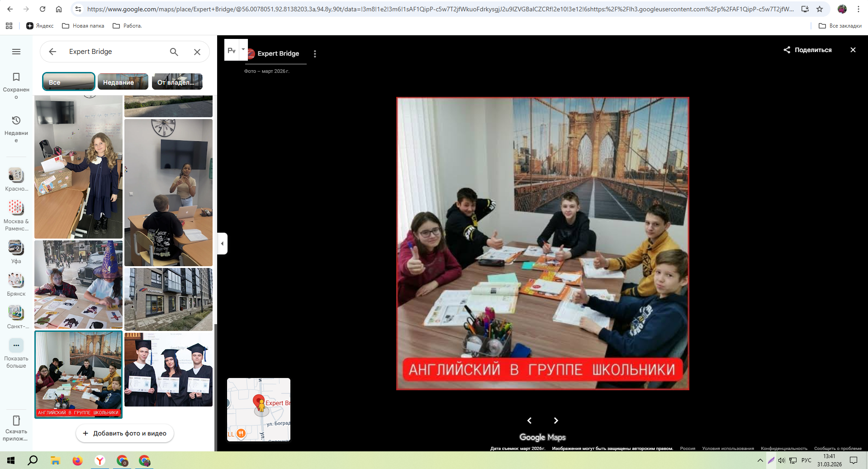Open the Брянск recent item in the sidebar
Viewport: 868px width, 469px height.
pyautogui.click(x=16, y=284)
